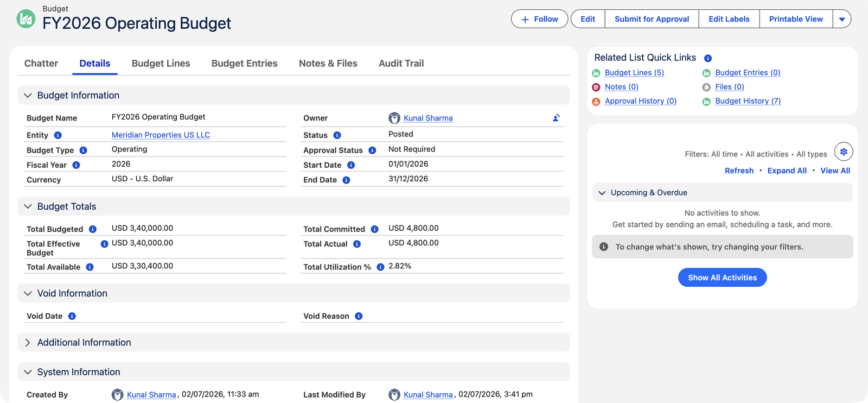The image size is (868, 403).
Task: Click Kunal Sharma owner avatar icon
Action: [x=394, y=118]
